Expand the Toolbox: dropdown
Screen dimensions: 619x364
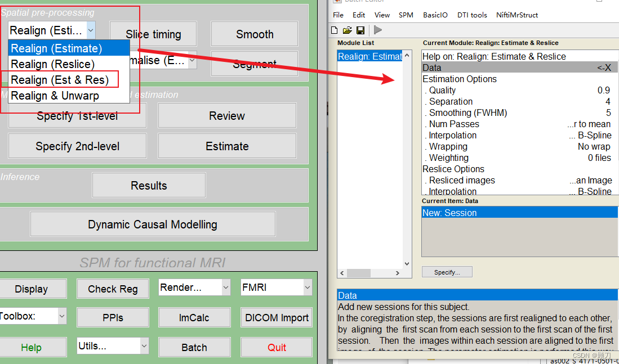point(62,316)
